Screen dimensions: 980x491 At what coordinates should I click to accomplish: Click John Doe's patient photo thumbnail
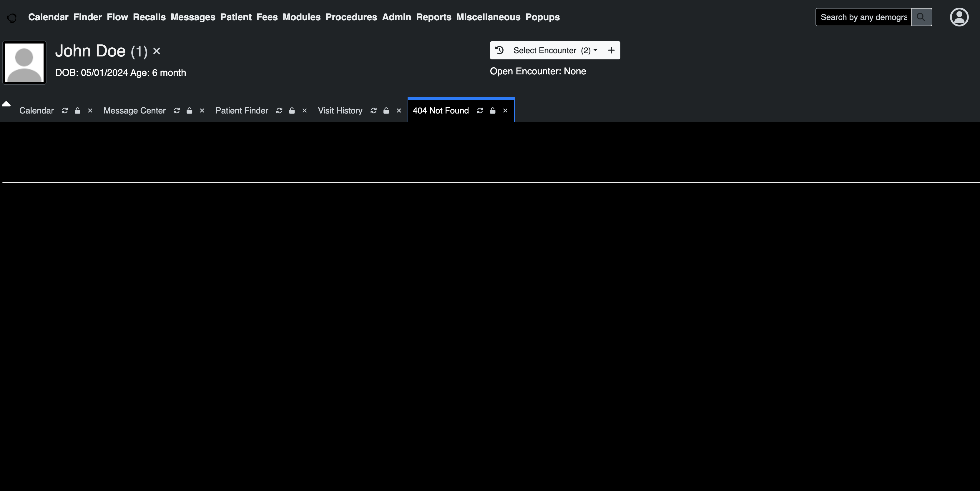pyautogui.click(x=24, y=62)
